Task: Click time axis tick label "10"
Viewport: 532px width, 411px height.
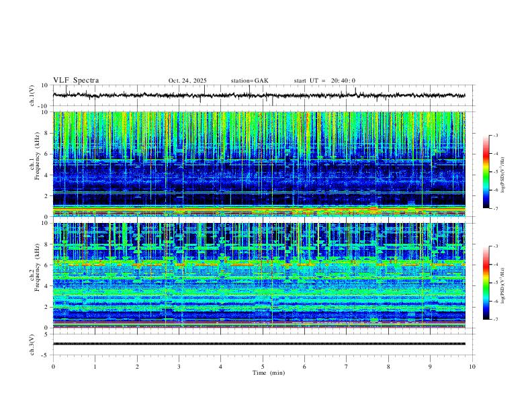Action: coord(472,367)
